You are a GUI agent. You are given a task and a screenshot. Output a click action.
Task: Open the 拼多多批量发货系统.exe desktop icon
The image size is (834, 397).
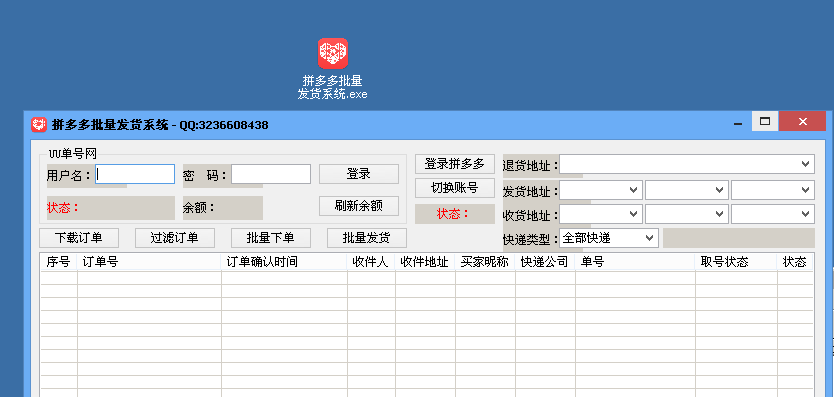pyautogui.click(x=332, y=68)
